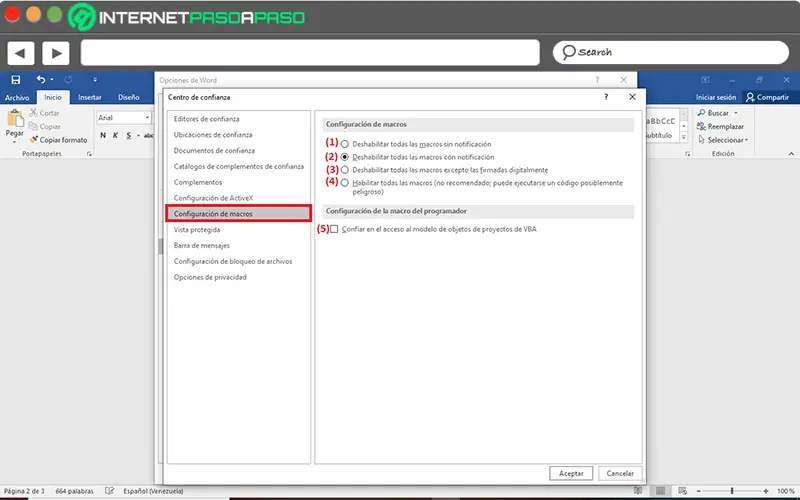Toggle underline with the S button
800x500 pixels.
click(129, 135)
